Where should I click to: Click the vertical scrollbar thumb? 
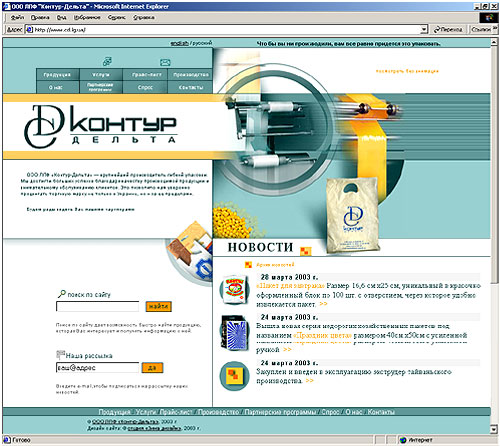click(494, 165)
